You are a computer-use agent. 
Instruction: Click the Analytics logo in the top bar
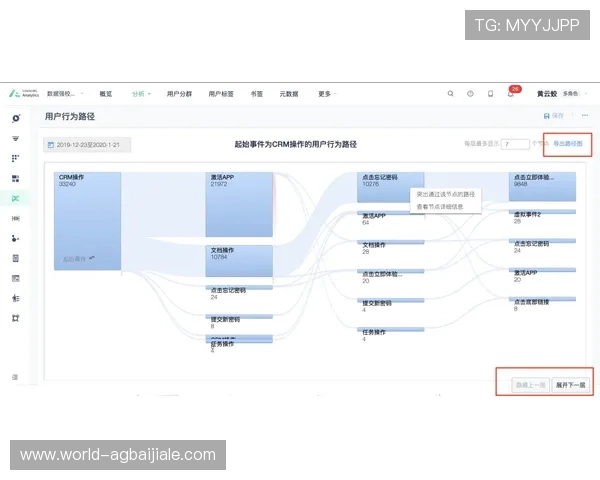pyautogui.click(x=24, y=93)
